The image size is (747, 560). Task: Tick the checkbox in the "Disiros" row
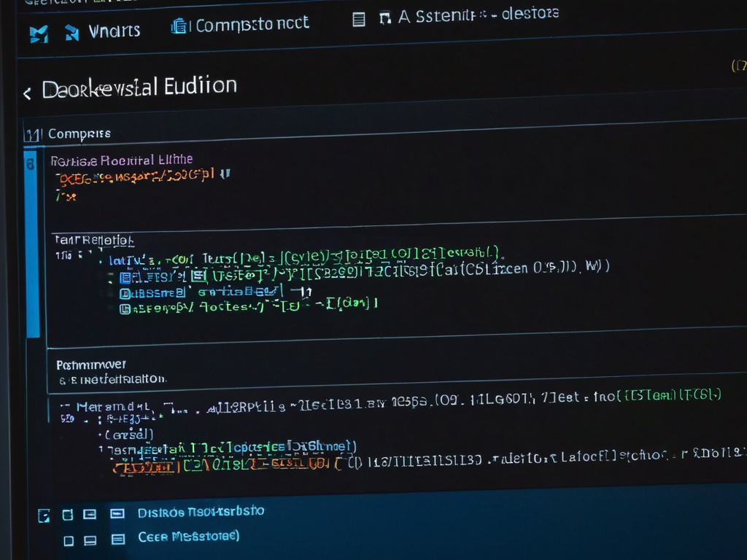(x=68, y=515)
